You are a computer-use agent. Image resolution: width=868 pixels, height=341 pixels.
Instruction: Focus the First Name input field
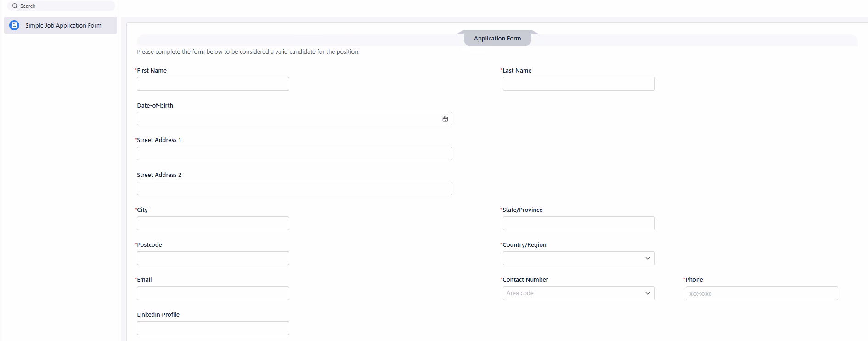[x=213, y=84]
